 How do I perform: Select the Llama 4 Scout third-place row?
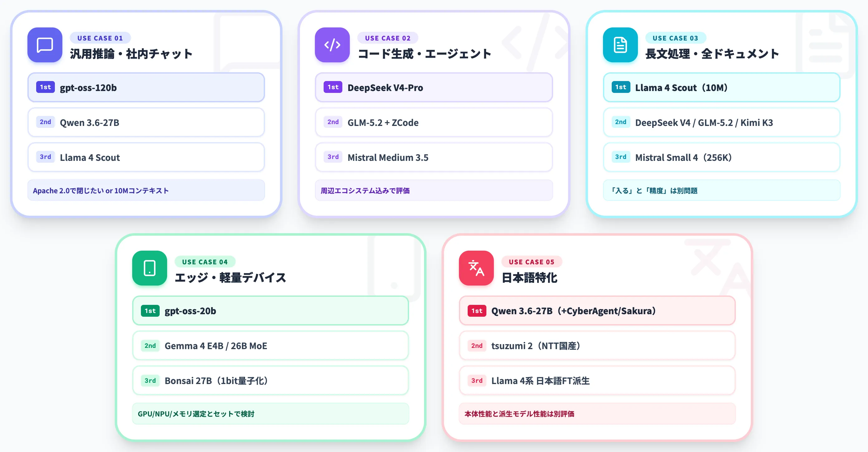click(146, 157)
